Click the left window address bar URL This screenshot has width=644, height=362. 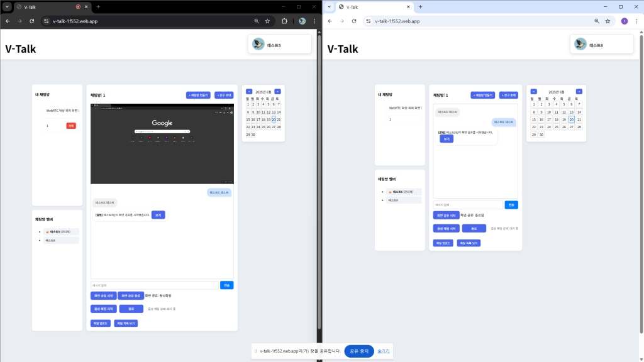click(75, 21)
